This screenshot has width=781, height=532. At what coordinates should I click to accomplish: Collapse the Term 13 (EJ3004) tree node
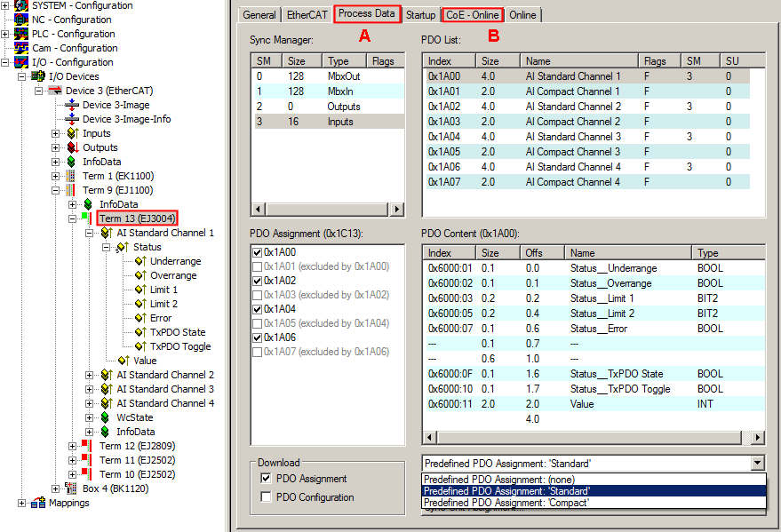(72, 218)
